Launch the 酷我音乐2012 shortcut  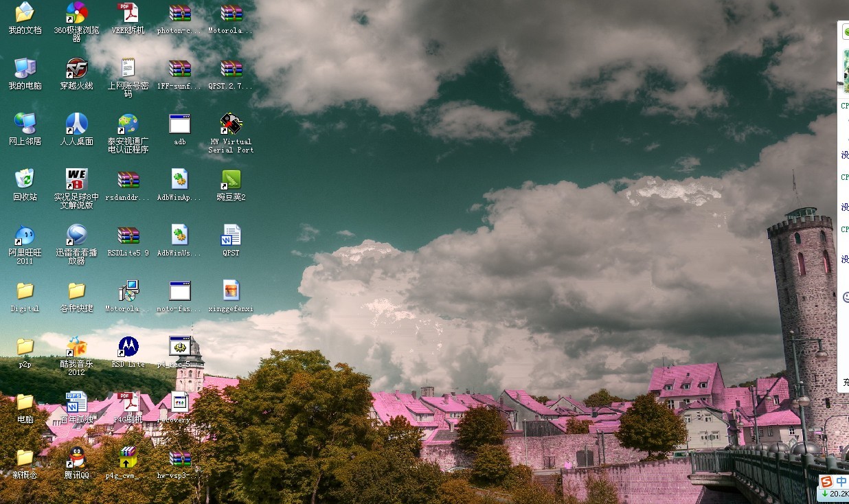tap(76, 345)
